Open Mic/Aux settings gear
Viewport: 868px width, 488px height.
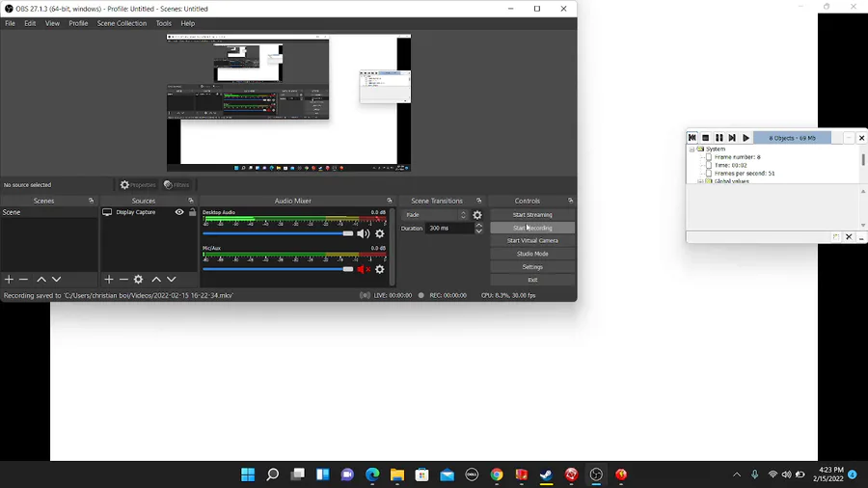pyautogui.click(x=380, y=269)
